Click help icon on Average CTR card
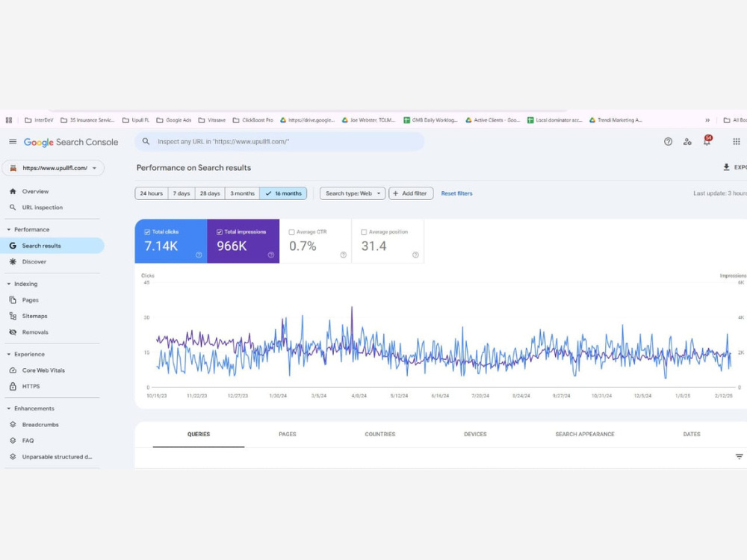747x560 pixels. (343, 255)
